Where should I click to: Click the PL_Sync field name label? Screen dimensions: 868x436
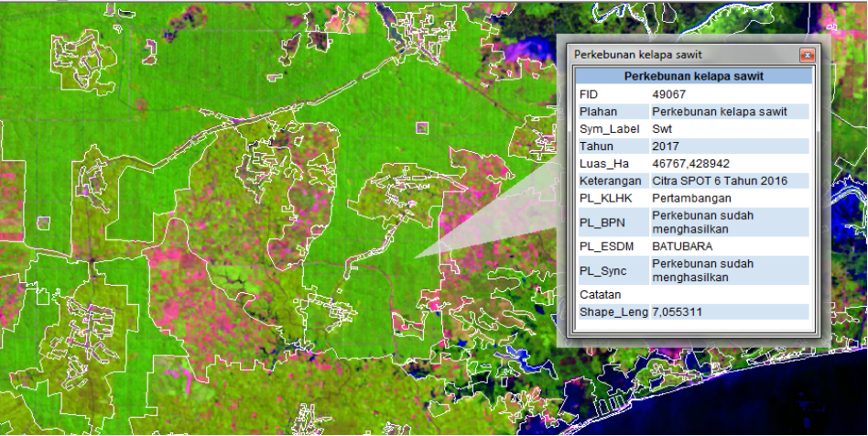603,270
